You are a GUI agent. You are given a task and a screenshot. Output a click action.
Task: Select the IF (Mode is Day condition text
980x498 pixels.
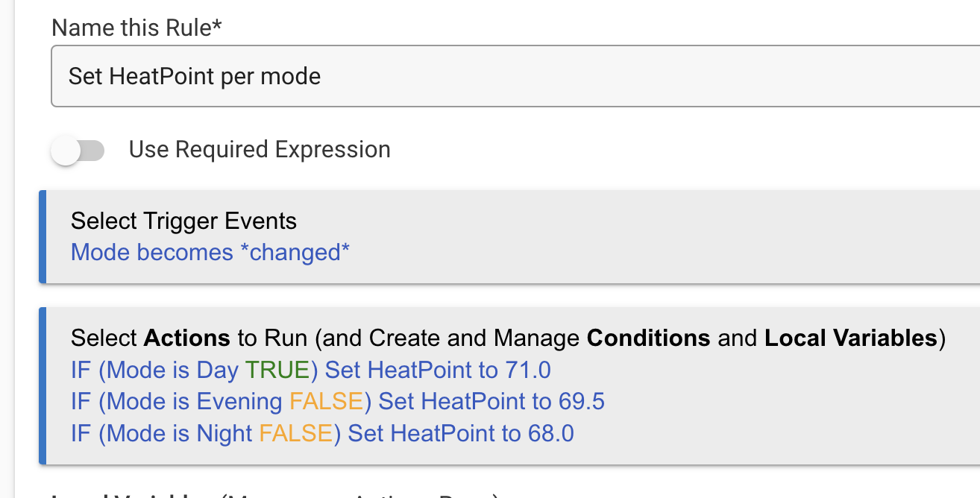point(154,370)
